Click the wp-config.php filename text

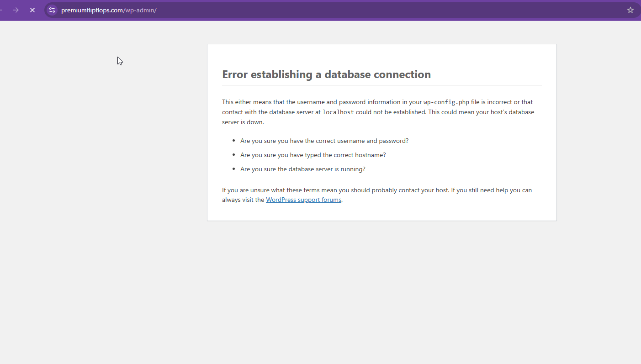tap(446, 102)
